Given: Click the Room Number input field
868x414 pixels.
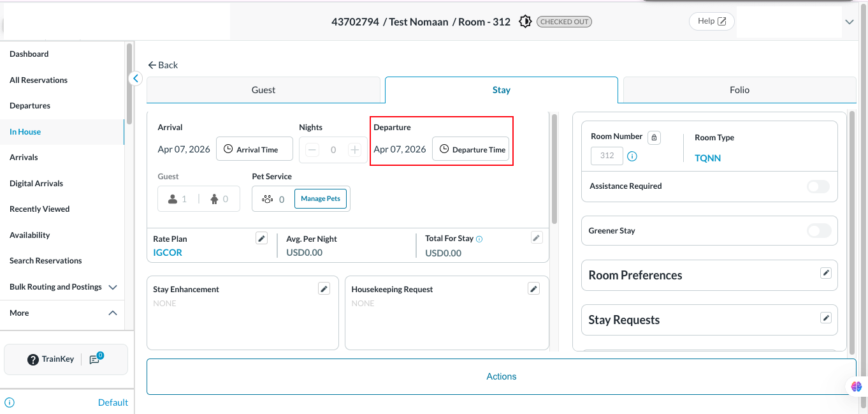Looking at the screenshot, I should pos(607,156).
